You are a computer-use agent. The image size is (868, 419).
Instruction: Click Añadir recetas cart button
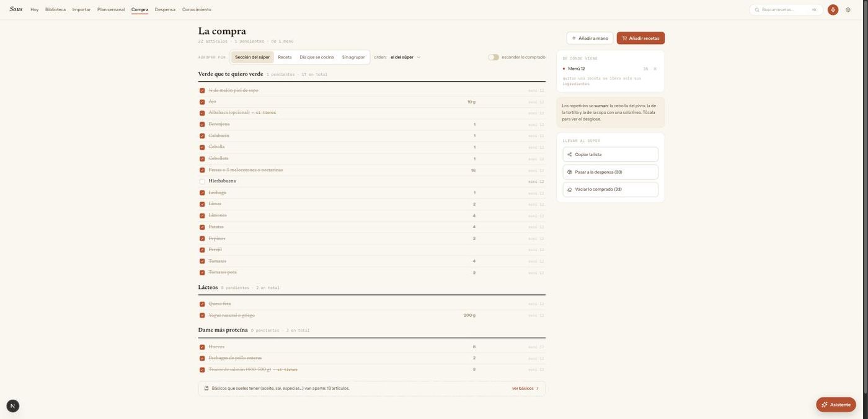click(x=640, y=38)
